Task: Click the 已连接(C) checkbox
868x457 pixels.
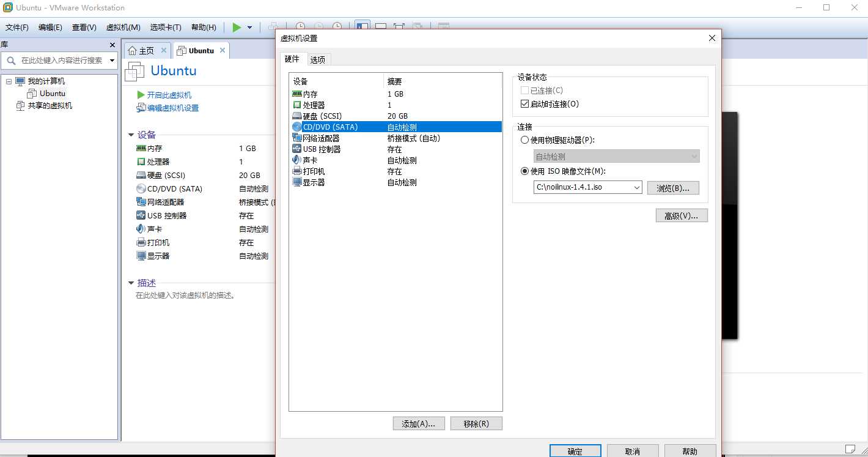Action: pyautogui.click(x=524, y=91)
